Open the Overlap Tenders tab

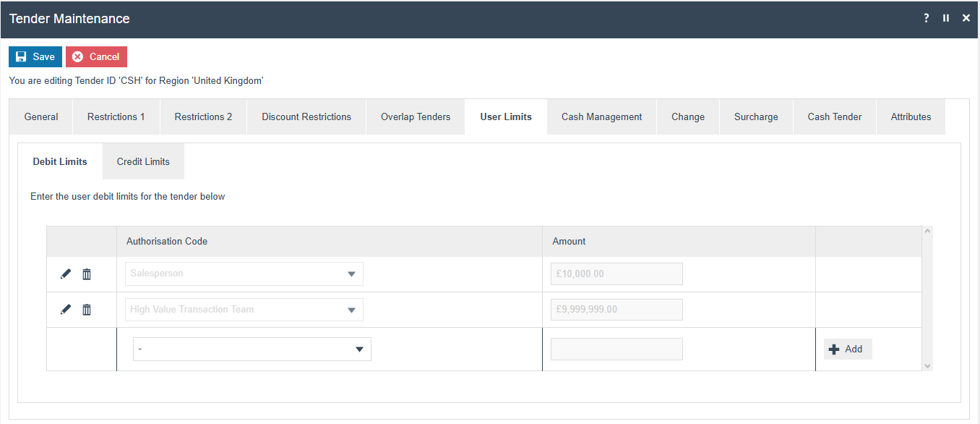416,116
